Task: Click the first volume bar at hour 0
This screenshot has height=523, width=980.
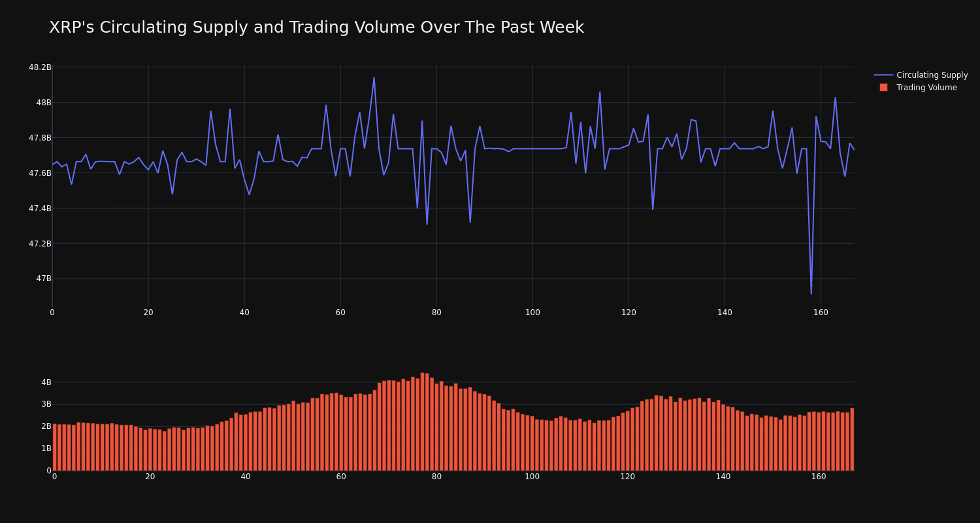Action: (x=54, y=447)
